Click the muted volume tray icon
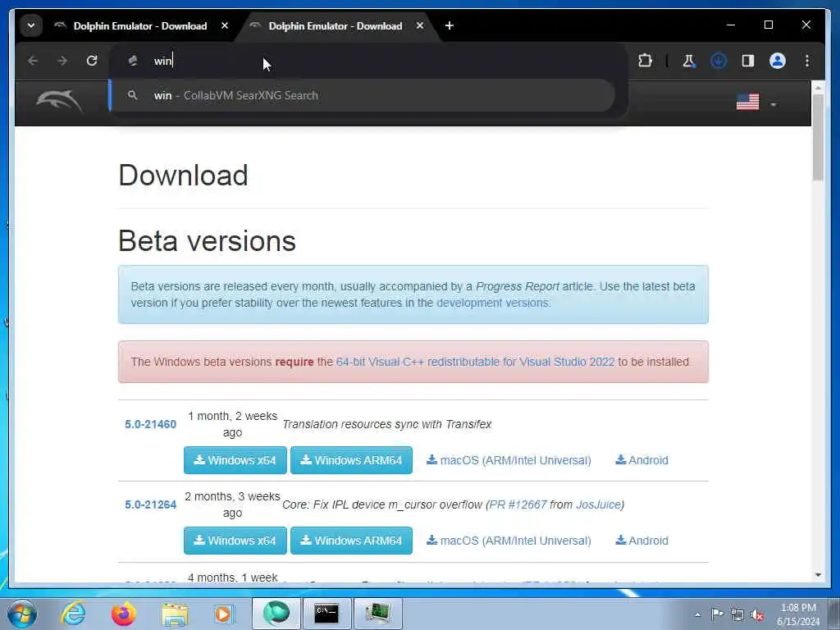The image size is (840, 630). [x=757, y=614]
